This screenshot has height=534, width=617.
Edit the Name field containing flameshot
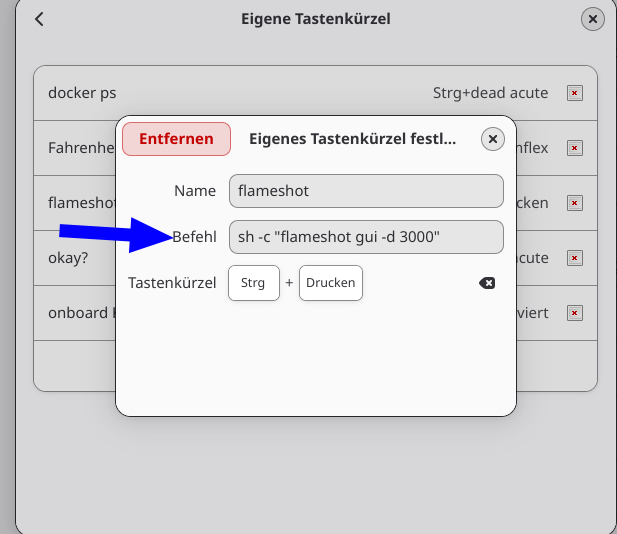[x=366, y=191]
